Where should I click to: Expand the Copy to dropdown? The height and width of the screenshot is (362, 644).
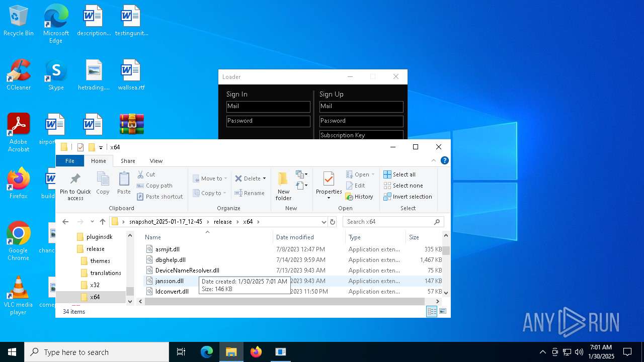[224, 193]
